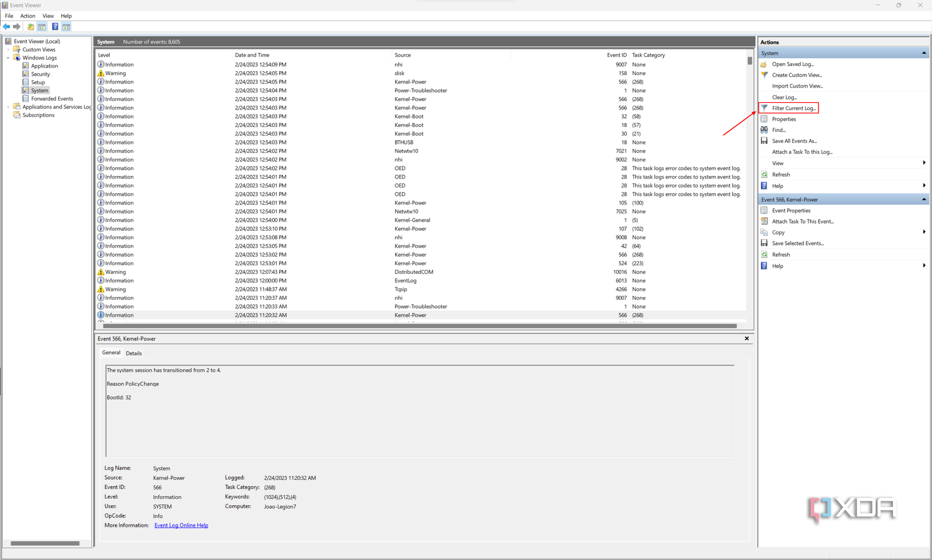Expand the Custom Views tree node
The height and width of the screenshot is (560, 932).
pyautogui.click(x=8, y=49)
